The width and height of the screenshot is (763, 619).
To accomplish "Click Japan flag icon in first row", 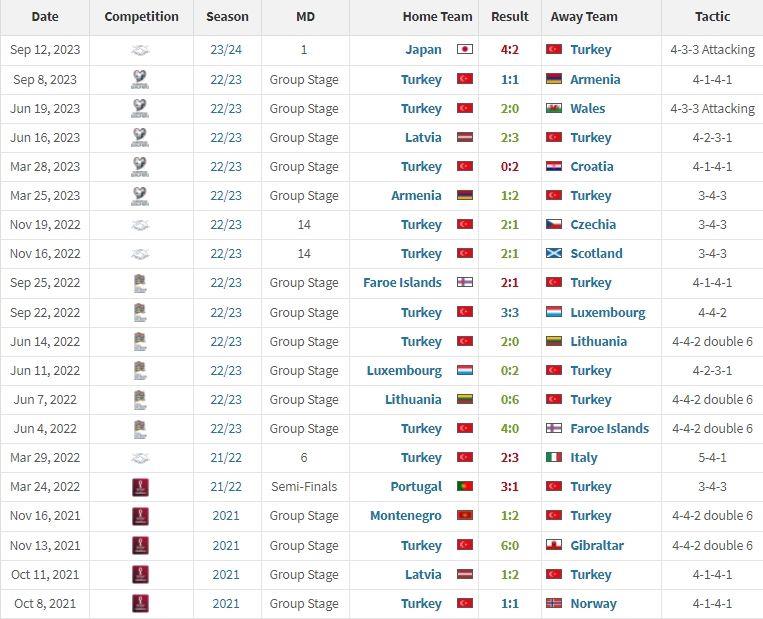I will tap(465, 49).
